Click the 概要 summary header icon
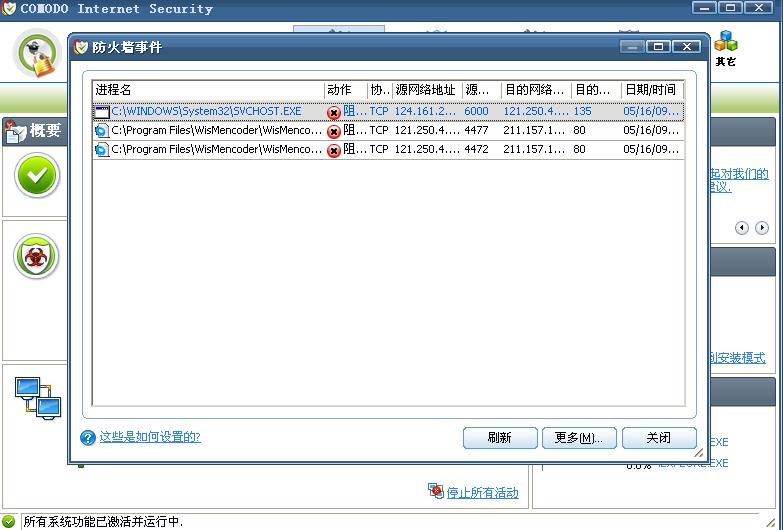Image resolution: width=783 pixels, height=530 pixels. (15, 131)
